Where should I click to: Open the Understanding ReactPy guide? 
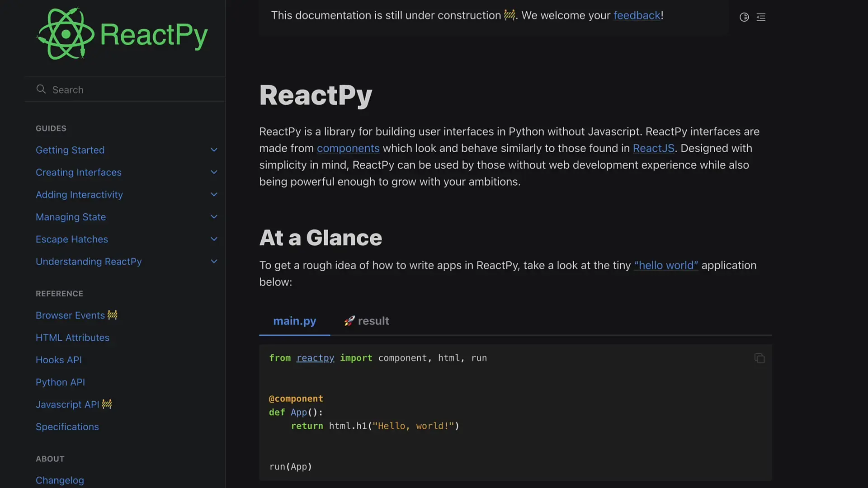(x=89, y=261)
